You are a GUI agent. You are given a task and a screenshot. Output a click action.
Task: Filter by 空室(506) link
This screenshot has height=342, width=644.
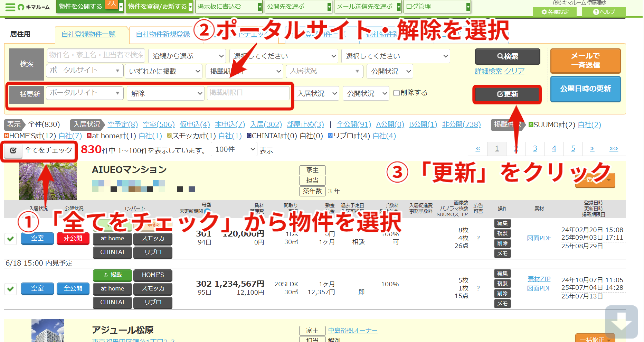coord(159,124)
